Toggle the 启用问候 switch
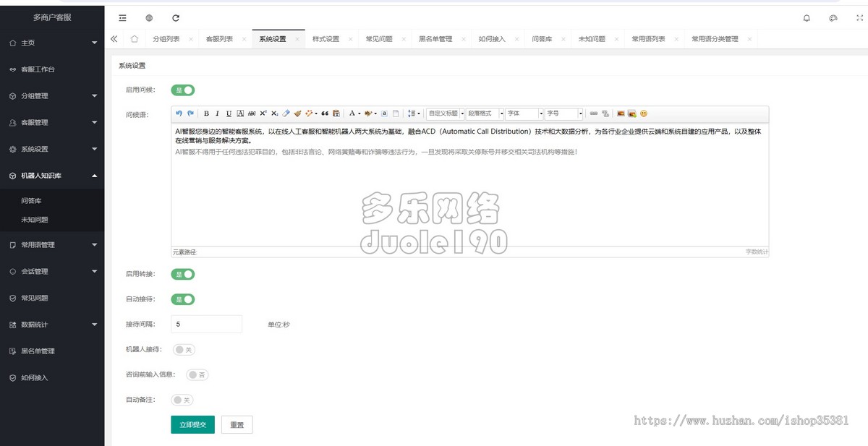The width and height of the screenshot is (868, 446). tap(183, 90)
